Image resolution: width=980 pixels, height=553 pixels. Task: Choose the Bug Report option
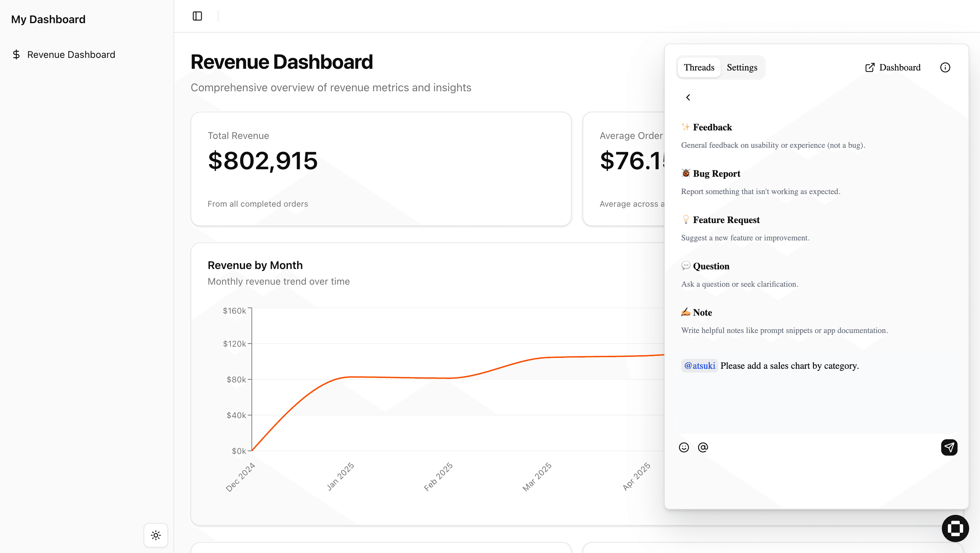click(x=716, y=174)
